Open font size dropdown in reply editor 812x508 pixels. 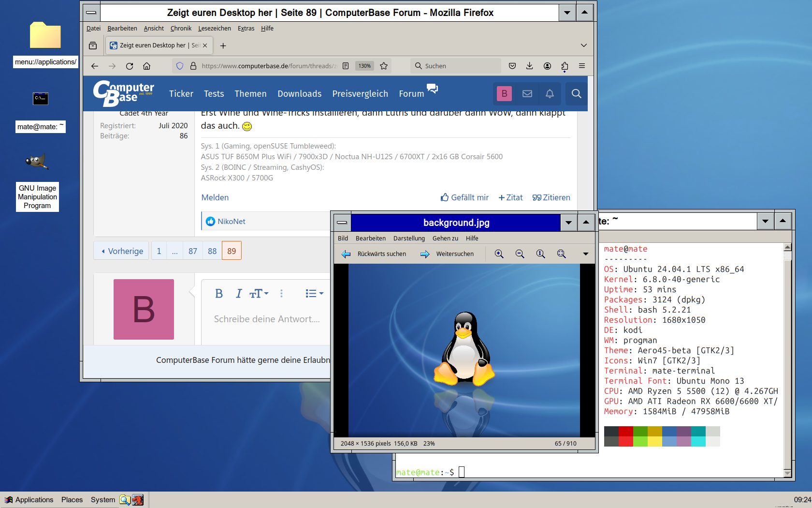[x=259, y=294]
